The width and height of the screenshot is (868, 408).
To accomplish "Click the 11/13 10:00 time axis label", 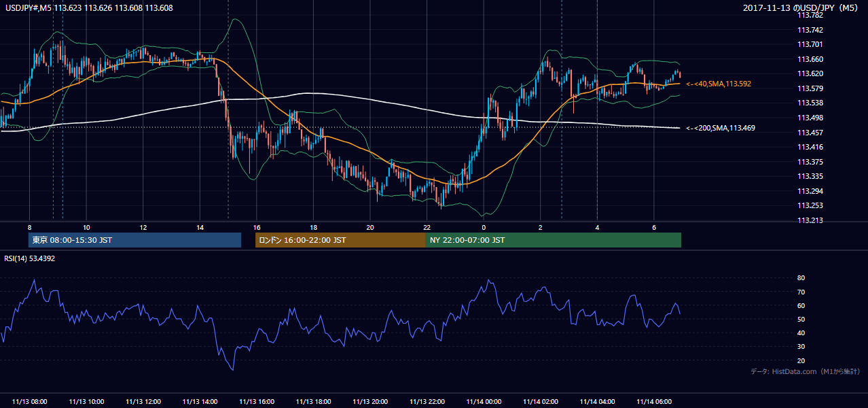I will coord(86,402).
